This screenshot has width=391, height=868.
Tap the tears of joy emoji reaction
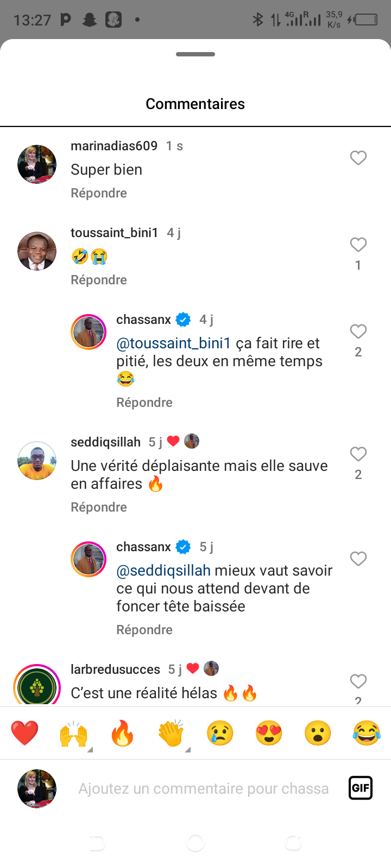tap(367, 733)
